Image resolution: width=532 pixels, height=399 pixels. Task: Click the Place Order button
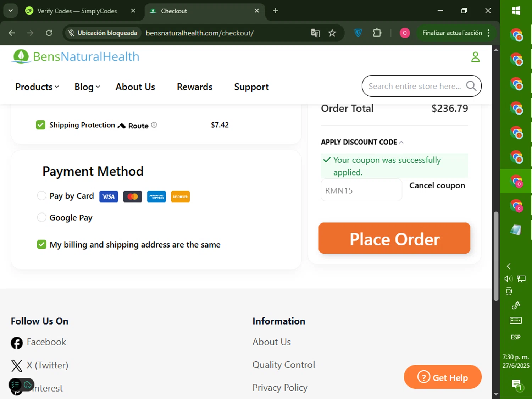click(394, 238)
